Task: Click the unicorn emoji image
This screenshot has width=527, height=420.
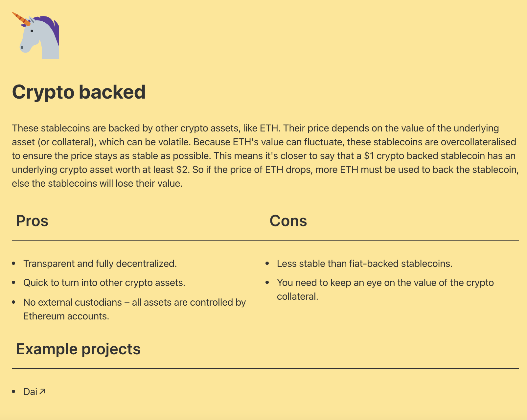Action: 35,35
